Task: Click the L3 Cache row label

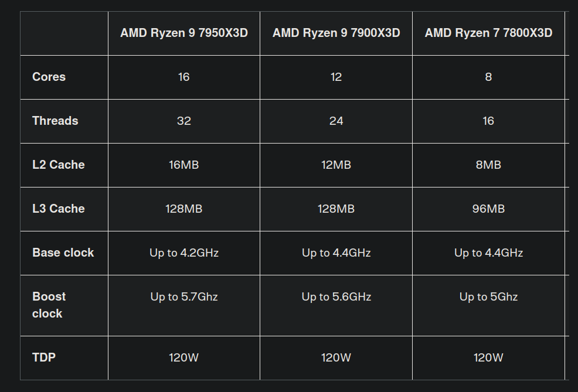Action: 59,209
